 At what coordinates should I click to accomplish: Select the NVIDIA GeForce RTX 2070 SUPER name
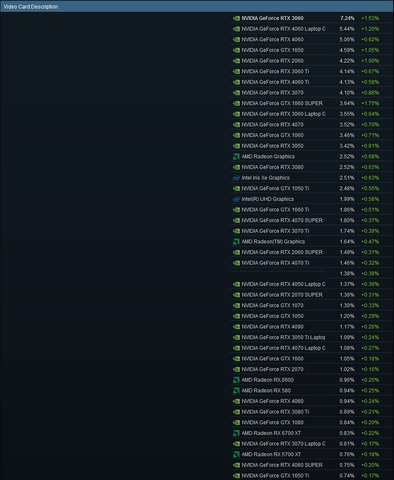[x=282, y=295]
